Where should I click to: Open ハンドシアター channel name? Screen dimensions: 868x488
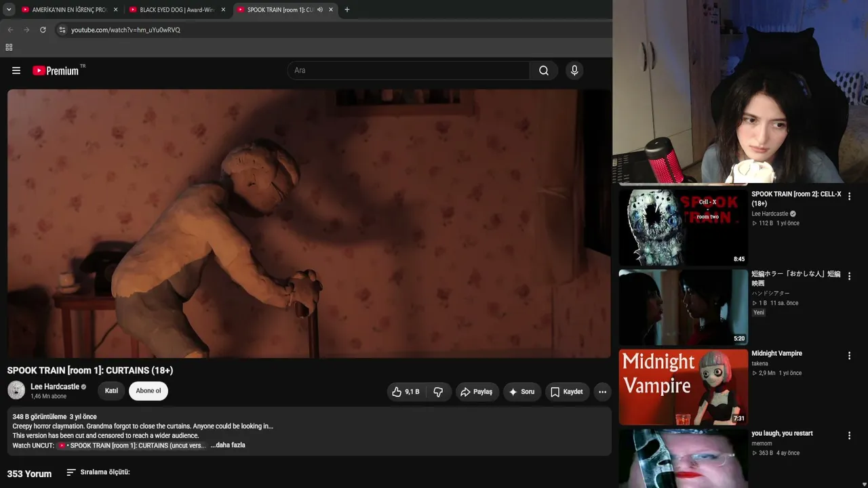[770, 293]
